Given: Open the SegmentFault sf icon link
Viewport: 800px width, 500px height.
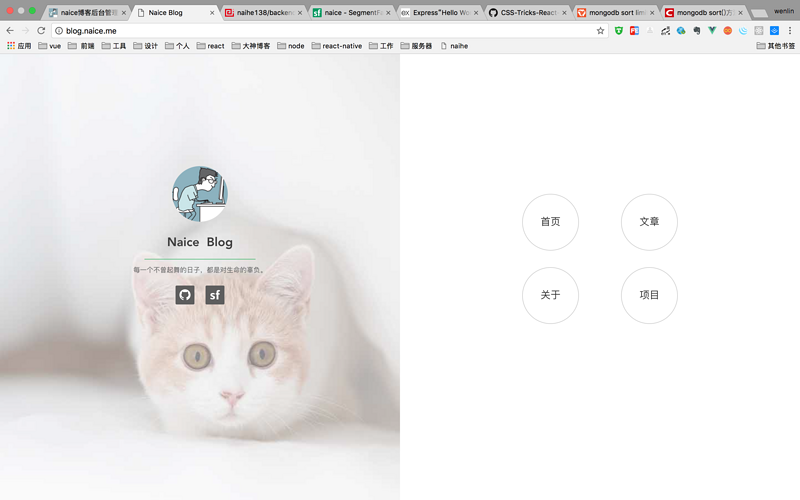Looking at the screenshot, I should (215, 295).
